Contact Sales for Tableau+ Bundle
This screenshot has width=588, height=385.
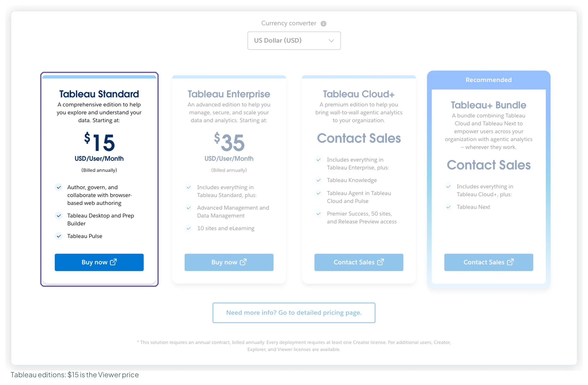[489, 262]
